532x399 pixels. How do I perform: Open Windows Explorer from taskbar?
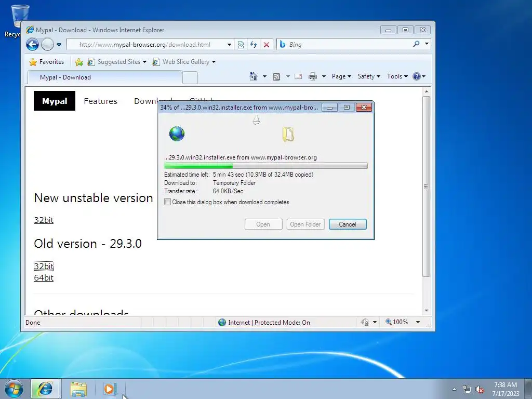click(x=78, y=389)
